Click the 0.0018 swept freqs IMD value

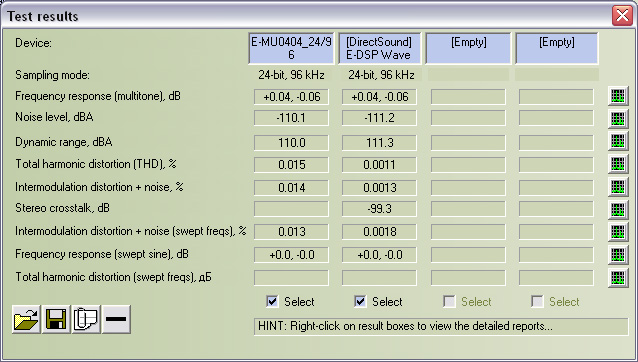coord(379,231)
